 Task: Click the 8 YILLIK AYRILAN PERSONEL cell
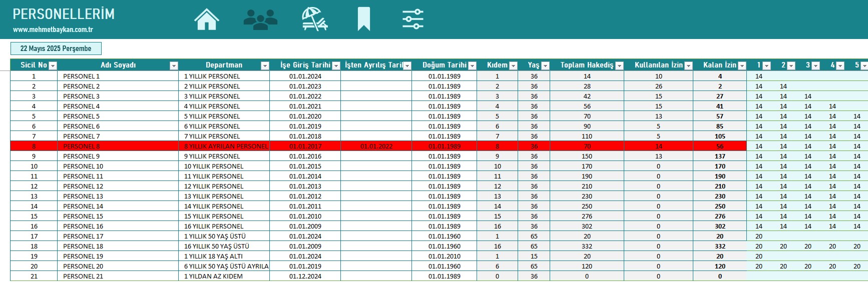click(x=224, y=146)
